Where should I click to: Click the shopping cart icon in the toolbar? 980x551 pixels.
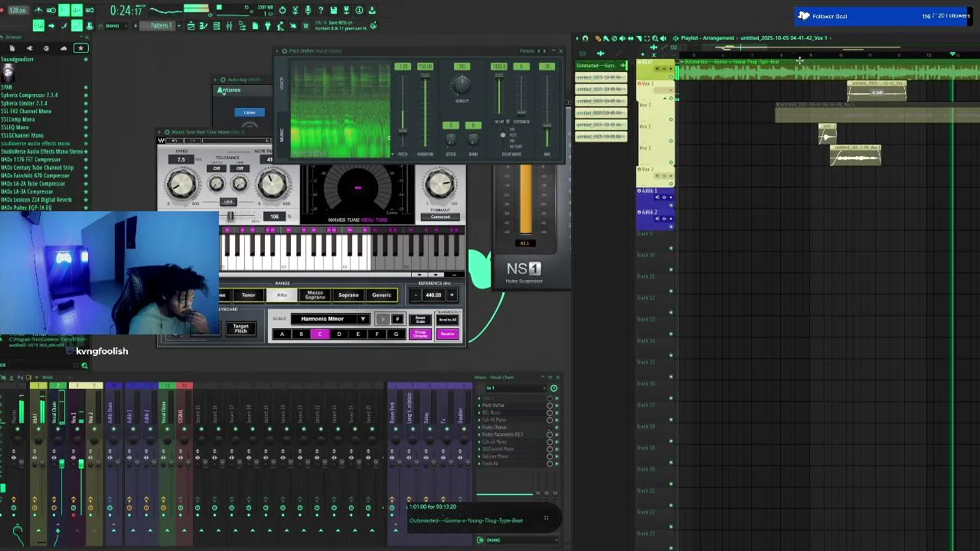click(305, 26)
